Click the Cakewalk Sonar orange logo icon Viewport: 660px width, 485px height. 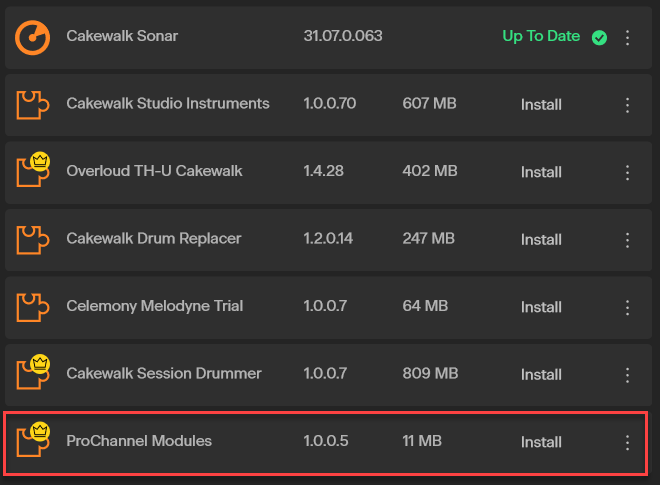pyautogui.click(x=32, y=37)
